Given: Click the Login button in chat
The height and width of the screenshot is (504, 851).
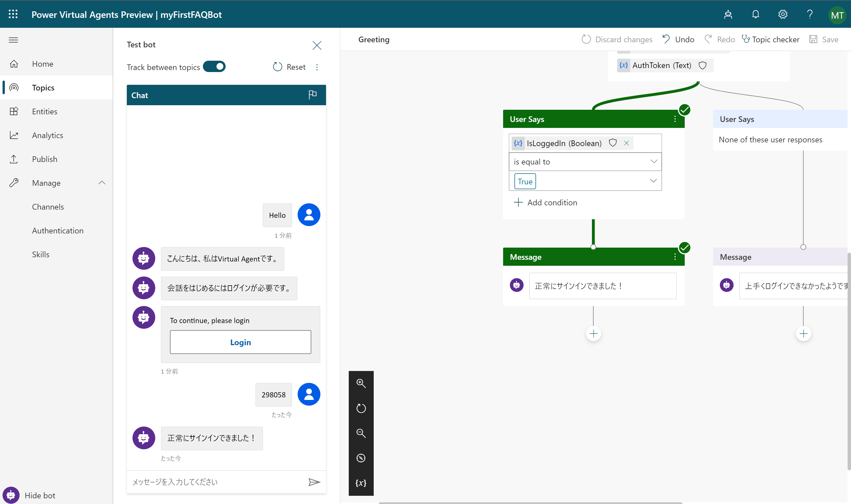Looking at the screenshot, I should tap(241, 342).
